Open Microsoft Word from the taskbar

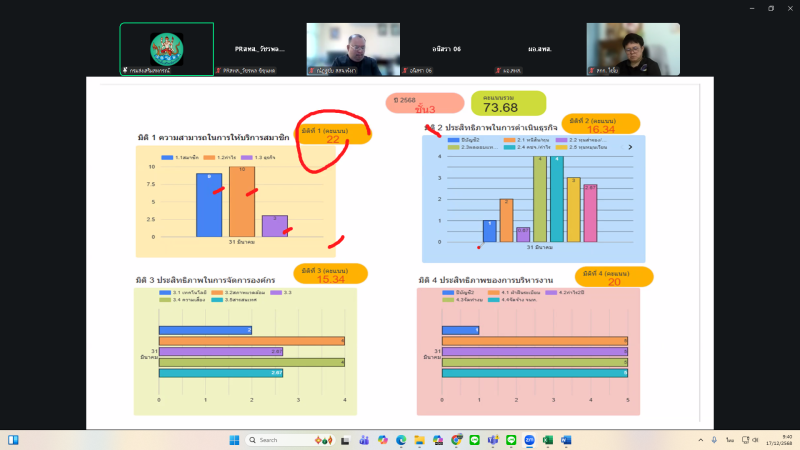pos(565,440)
